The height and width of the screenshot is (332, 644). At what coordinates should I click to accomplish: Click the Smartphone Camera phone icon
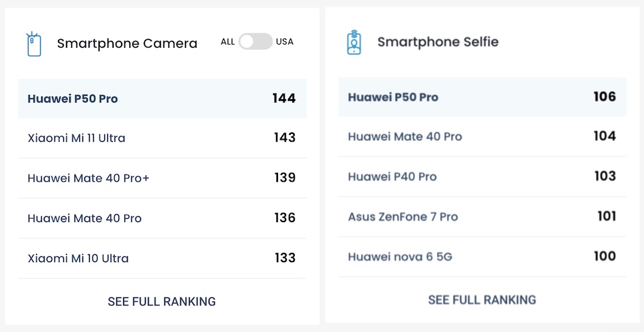click(x=33, y=44)
